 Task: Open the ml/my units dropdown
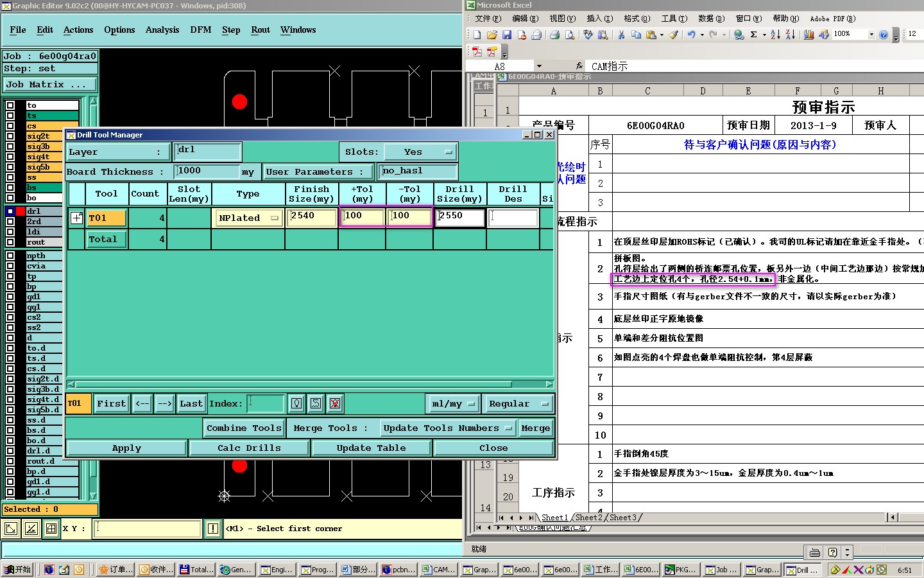453,403
